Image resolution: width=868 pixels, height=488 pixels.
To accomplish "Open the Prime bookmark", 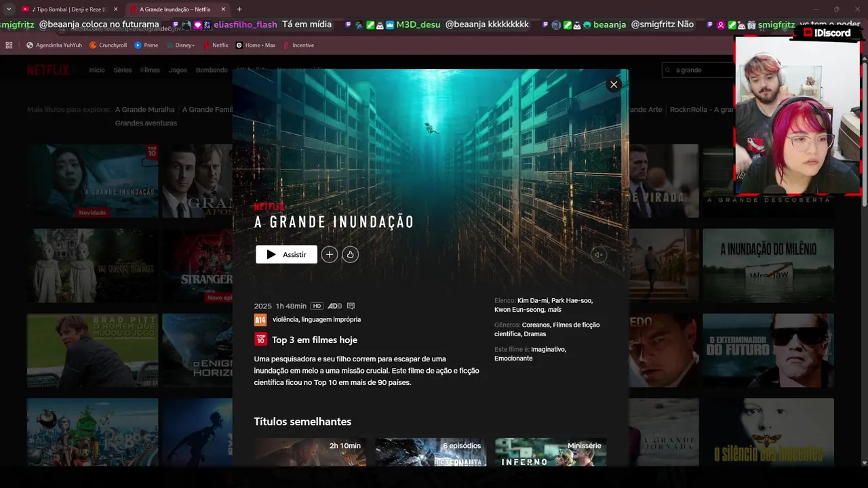I will (146, 45).
